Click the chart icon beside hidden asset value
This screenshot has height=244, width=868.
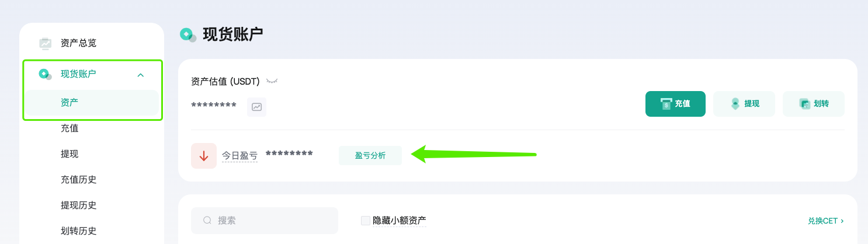256,107
